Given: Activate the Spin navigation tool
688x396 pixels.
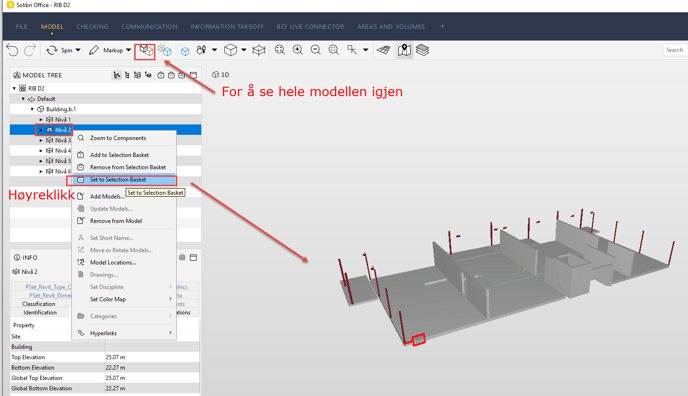Looking at the screenshot, I should tap(59, 50).
